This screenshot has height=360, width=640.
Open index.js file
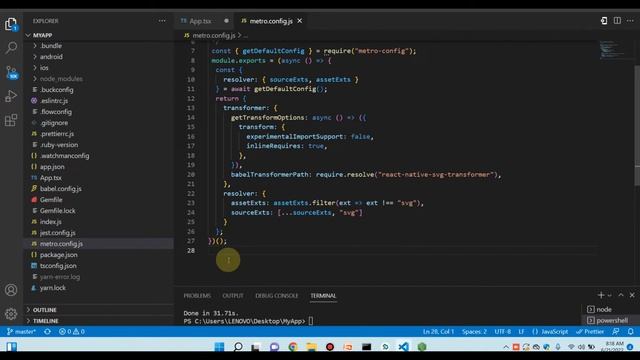click(x=51, y=222)
